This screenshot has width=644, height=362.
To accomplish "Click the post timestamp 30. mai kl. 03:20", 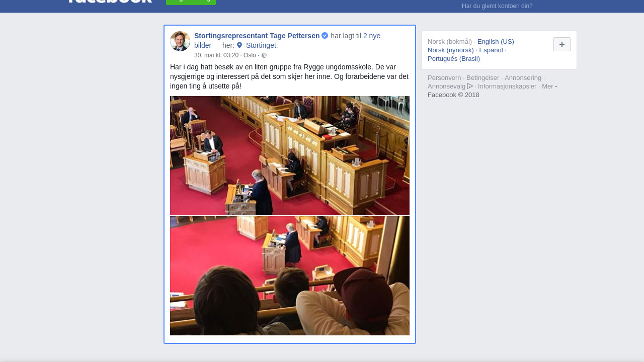I will [216, 55].
